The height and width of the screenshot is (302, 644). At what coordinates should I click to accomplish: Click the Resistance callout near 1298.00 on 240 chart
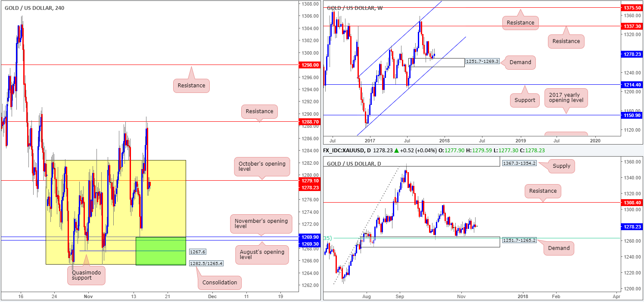point(191,85)
